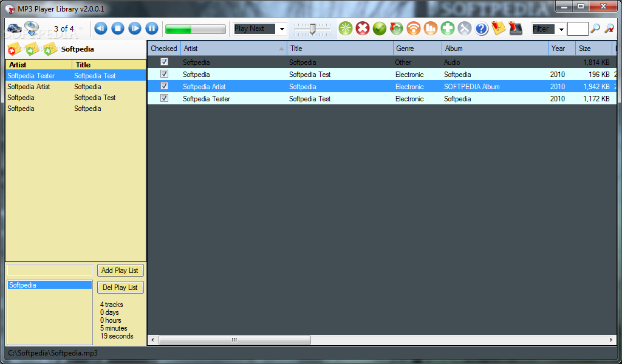The width and height of the screenshot is (622, 364).
Task: Clear the search with magnifier red-X icon
Action: (609, 29)
